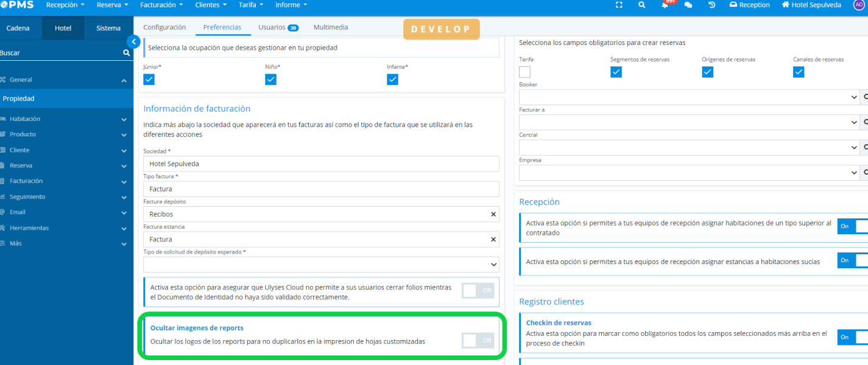This screenshot has width=868, height=365.
Task: Toggle the identity document validation switch
Action: [478, 291]
